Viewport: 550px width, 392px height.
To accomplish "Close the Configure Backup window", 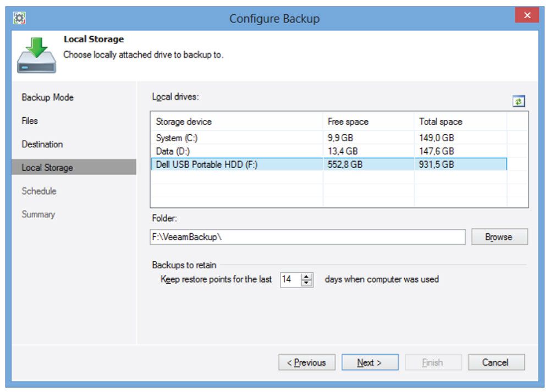I will click(526, 15).
